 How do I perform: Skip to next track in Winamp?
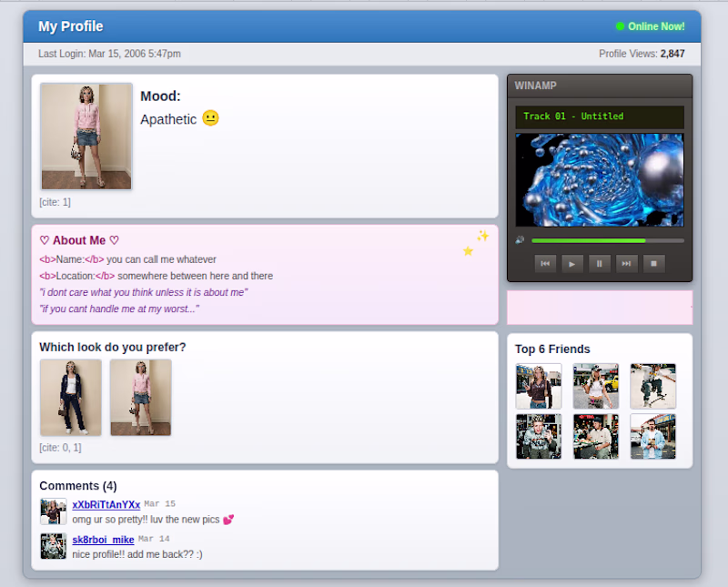626,264
